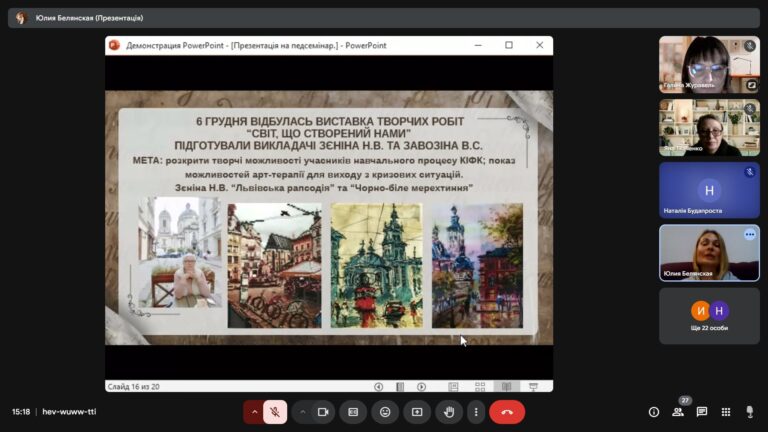Select Наталія Будапроста participant tile
Screen dimensions: 768x432
709,190
